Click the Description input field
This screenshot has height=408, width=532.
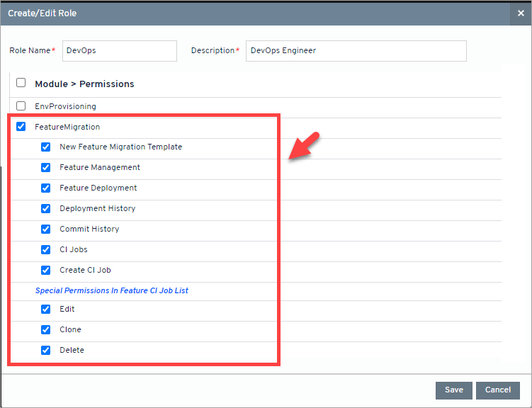(356, 51)
